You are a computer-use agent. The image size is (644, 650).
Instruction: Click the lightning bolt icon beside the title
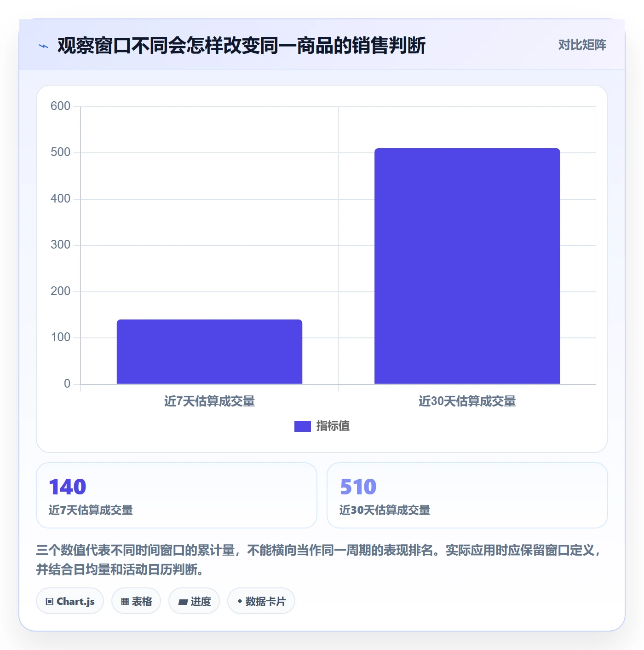(44, 46)
